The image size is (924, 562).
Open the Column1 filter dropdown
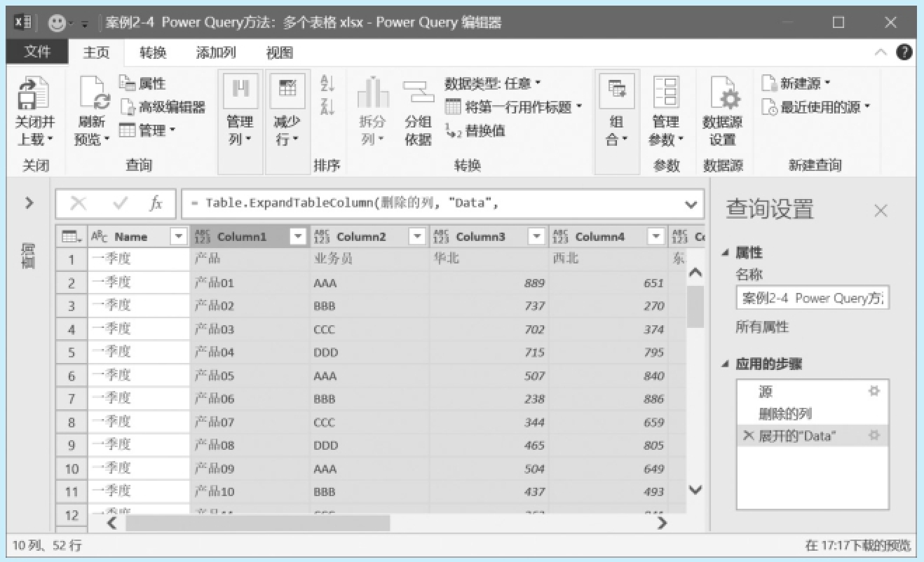(298, 237)
